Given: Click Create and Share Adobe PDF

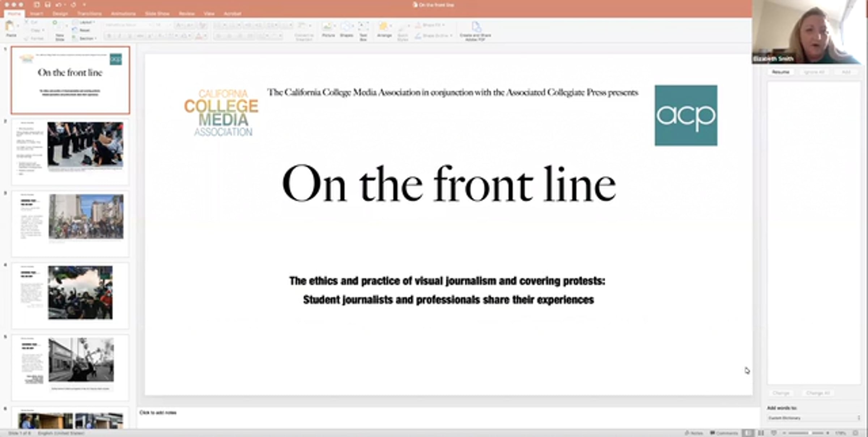Looking at the screenshot, I should click(x=475, y=31).
